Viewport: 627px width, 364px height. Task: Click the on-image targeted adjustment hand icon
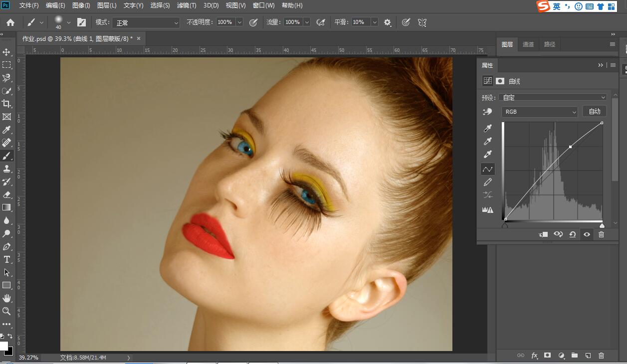487,112
